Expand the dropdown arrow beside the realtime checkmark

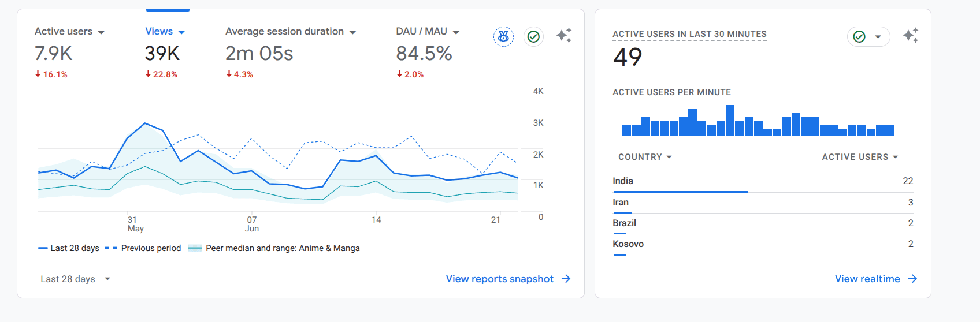(878, 36)
